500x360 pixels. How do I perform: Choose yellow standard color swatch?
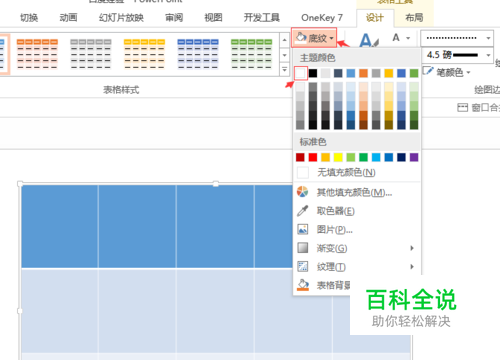click(338, 157)
